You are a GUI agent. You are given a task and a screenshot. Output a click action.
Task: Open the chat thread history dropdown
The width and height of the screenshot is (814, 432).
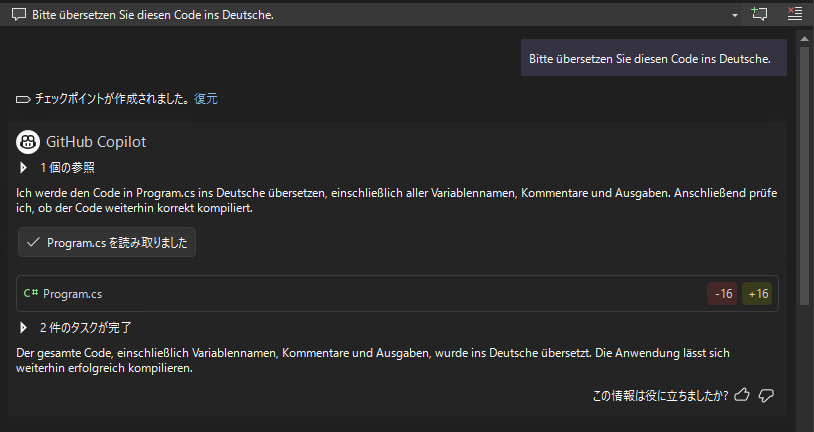coord(735,16)
